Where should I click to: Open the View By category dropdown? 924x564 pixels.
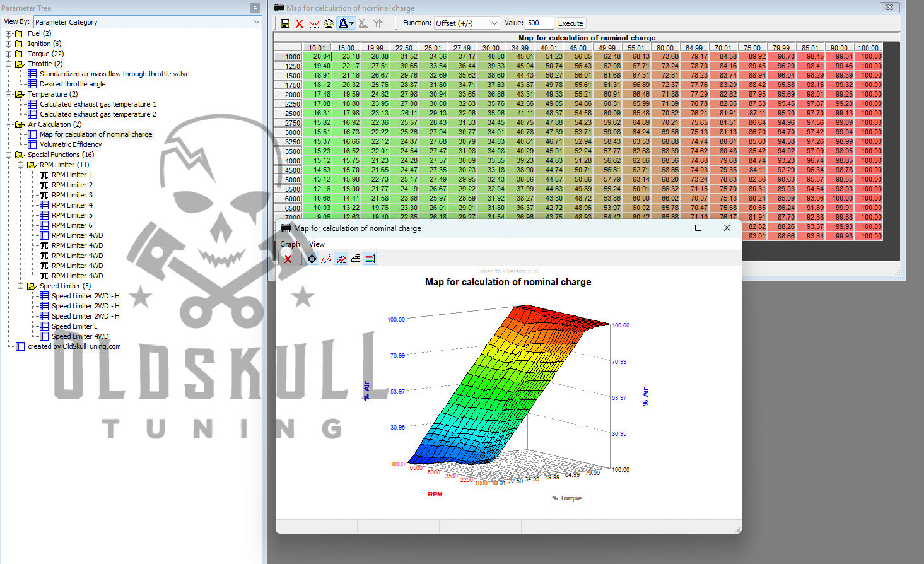tap(148, 22)
